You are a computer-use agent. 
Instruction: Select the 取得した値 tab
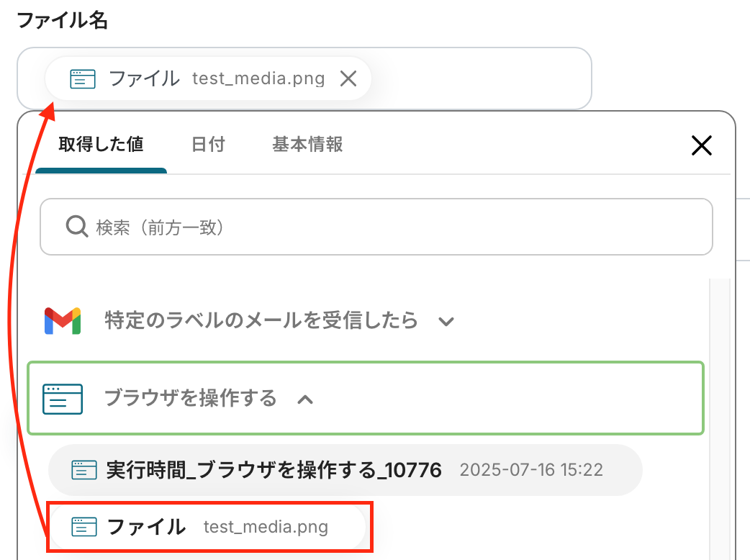tap(101, 145)
